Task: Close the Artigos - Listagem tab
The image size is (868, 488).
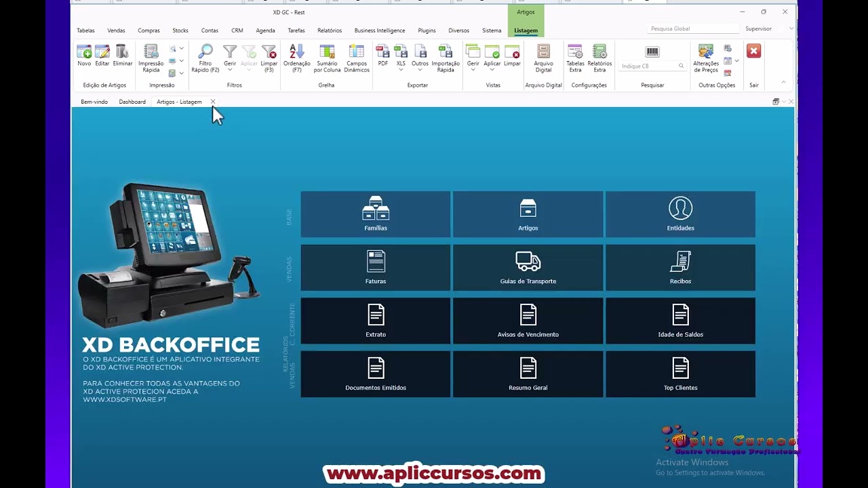Action: pyautogui.click(x=212, y=102)
